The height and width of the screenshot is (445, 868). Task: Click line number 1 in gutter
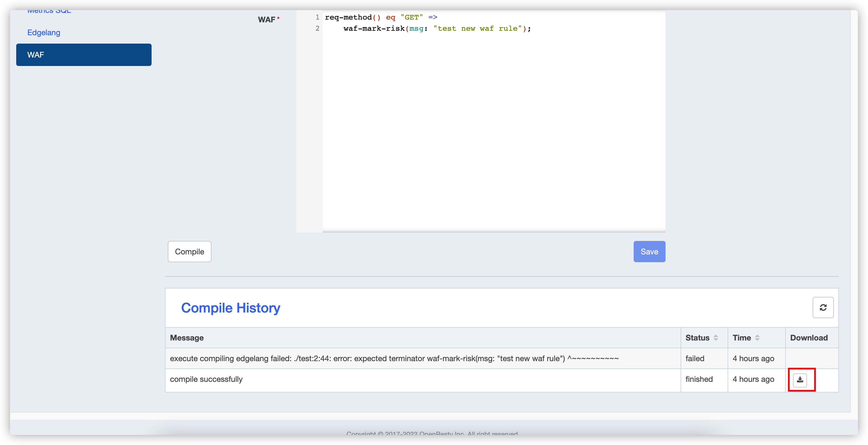click(x=317, y=17)
